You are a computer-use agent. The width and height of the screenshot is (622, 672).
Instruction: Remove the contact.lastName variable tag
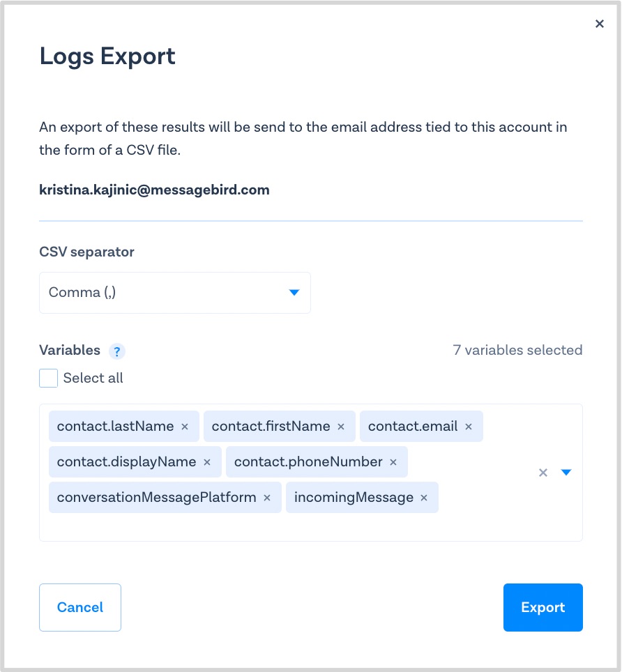[185, 427]
